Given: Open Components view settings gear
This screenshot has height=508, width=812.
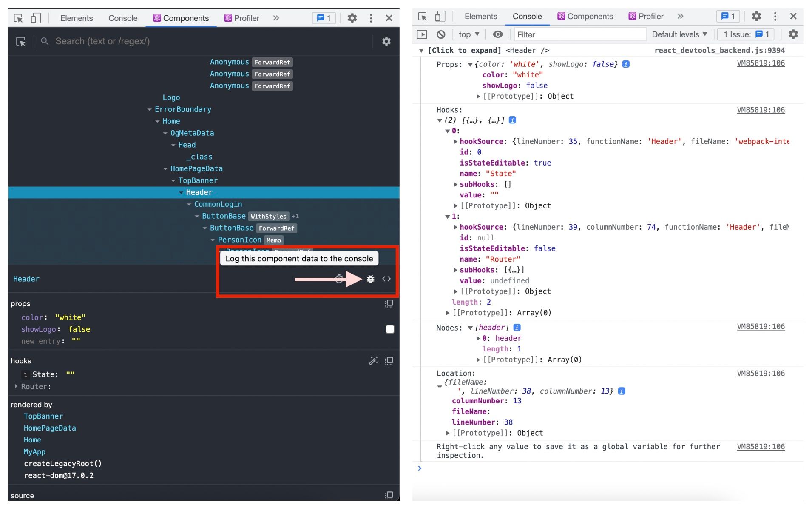Looking at the screenshot, I should (x=386, y=41).
